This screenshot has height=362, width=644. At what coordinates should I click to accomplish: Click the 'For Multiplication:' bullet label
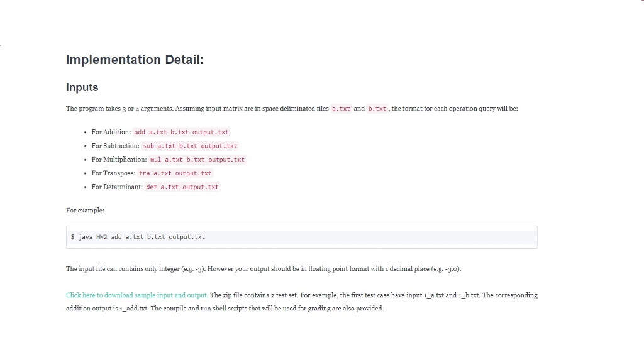click(119, 159)
